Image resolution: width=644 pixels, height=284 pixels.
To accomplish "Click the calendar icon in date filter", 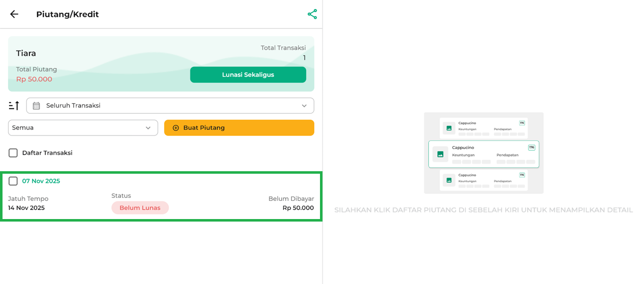I will [36, 106].
